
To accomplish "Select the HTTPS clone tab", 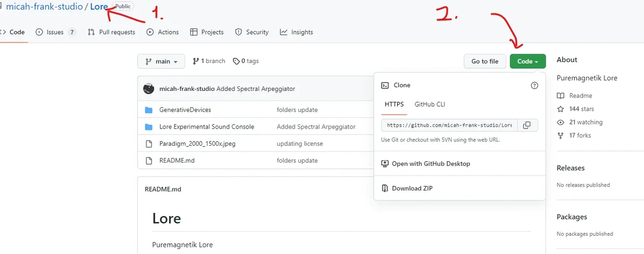I will tap(394, 104).
